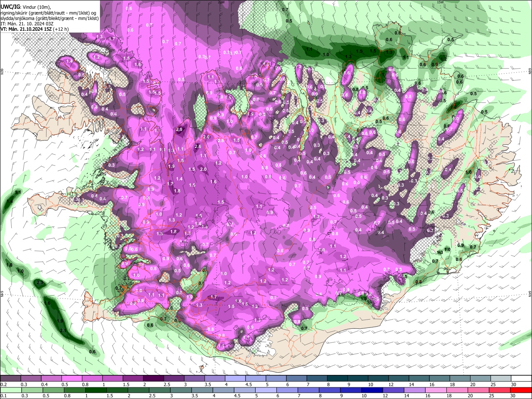Click the 'VT: Mán. 21.10.2024 15Z (+12 h)' line
This screenshot has width=532, height=399.
(x=34, y=29)
